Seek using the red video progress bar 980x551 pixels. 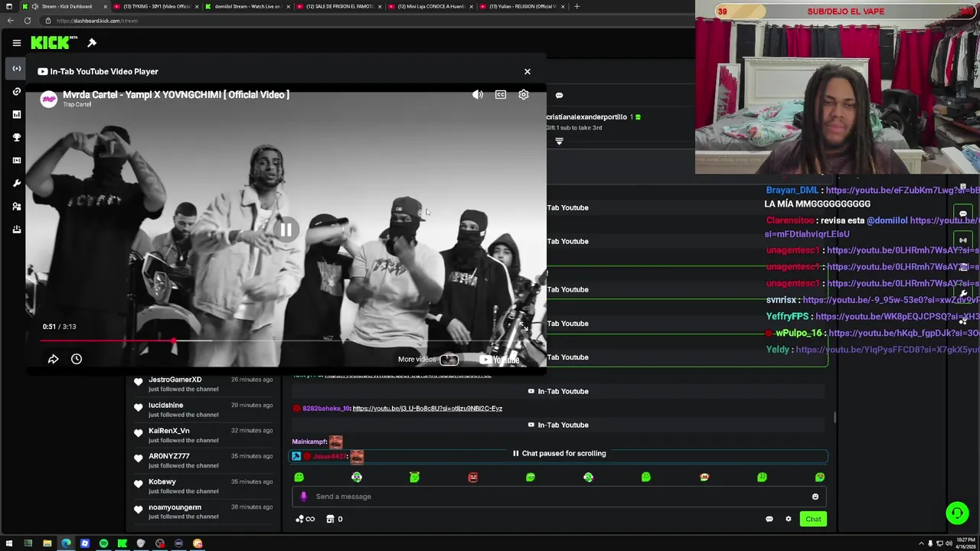point(285,341)
